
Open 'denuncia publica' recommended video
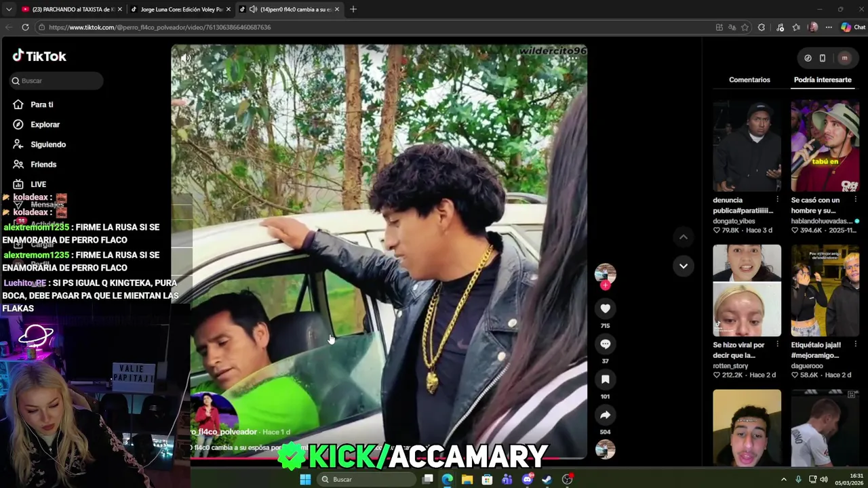coord(747,146)
